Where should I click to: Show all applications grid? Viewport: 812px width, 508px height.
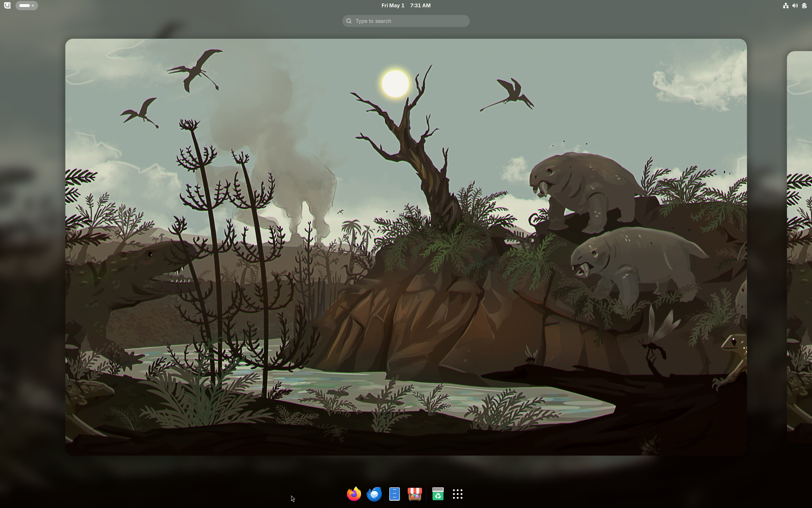[x=458, y=494]
